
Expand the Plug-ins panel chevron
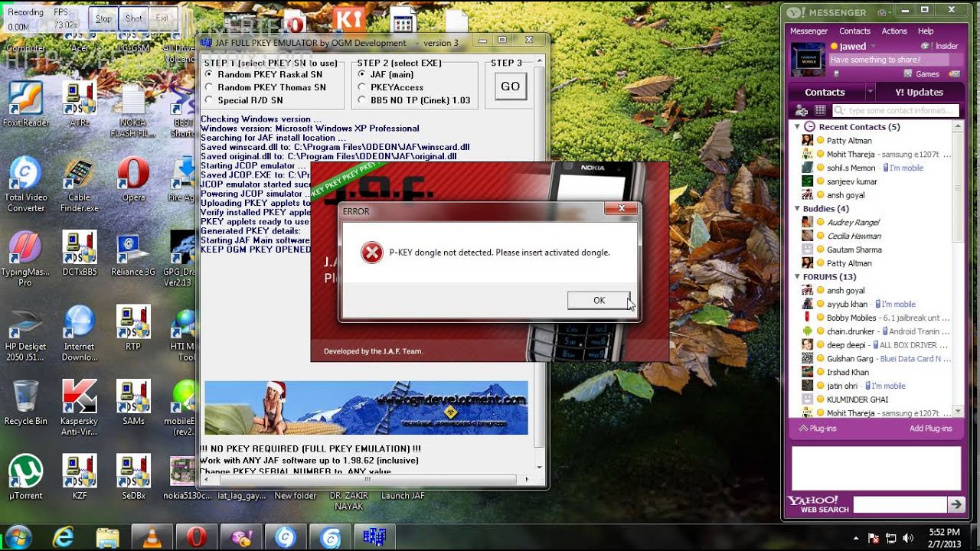click(803, 429)
